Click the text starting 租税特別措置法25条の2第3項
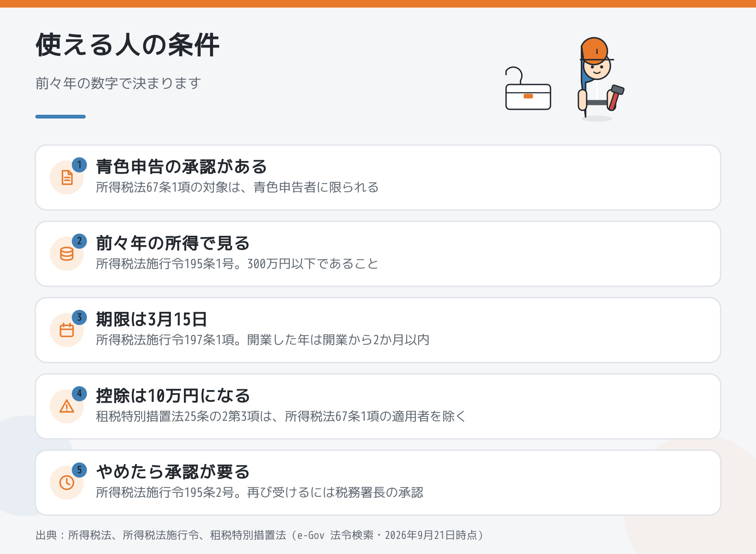The width and height of the screenshot is (756, 554). click(281, 416)
